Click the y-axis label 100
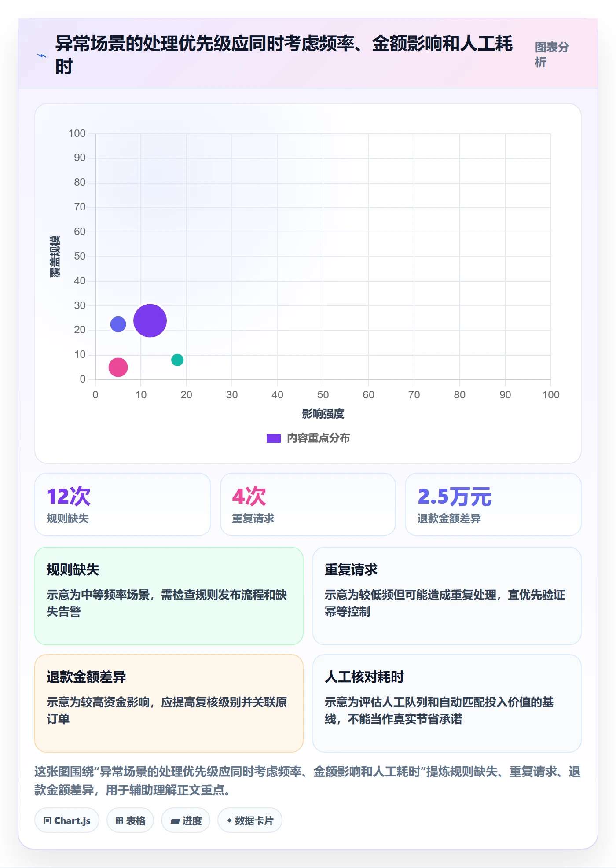Viewport: 616px width, 868px height. (77, 133)
